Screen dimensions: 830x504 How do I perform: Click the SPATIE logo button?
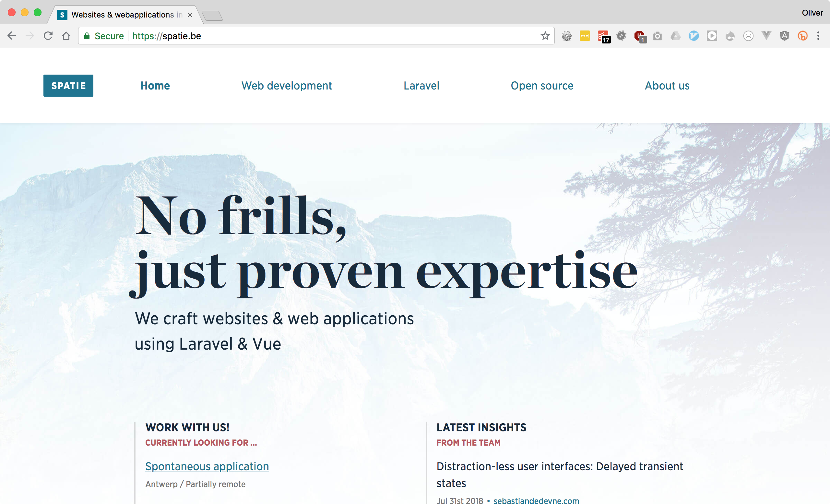point(68,86)
